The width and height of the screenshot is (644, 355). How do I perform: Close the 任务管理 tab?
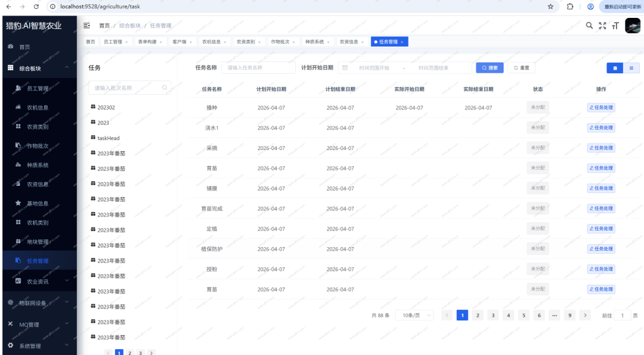(402, 42)
